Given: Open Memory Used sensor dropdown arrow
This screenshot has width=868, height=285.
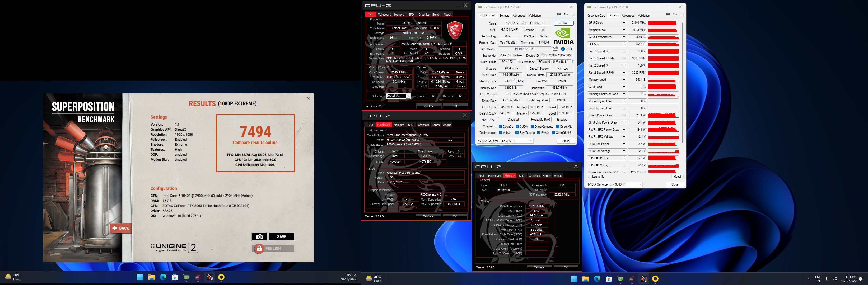Looking at the screenshot, I should (x=624, y=80).
